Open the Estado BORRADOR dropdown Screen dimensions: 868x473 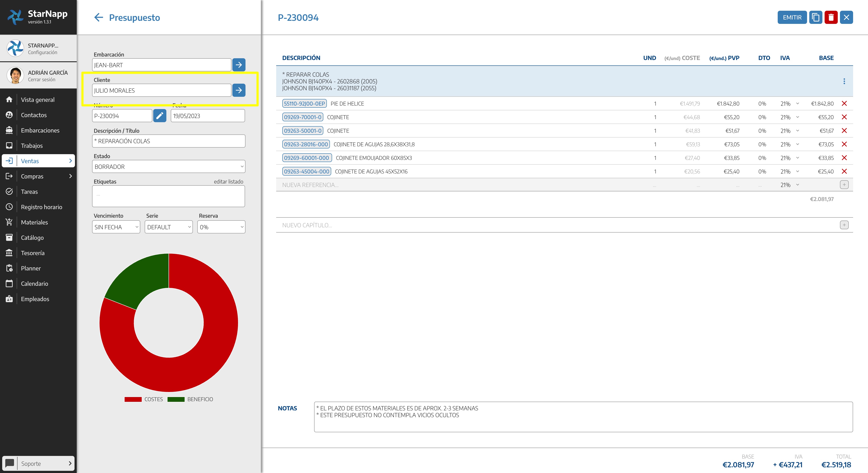(169, 167)
